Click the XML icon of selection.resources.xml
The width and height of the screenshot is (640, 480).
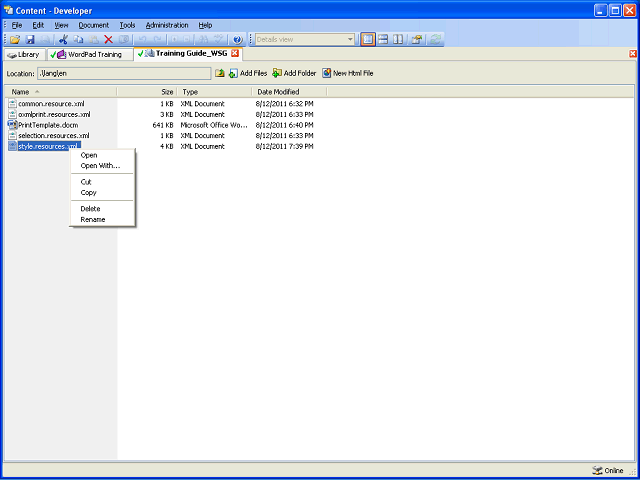pos(12,136)
